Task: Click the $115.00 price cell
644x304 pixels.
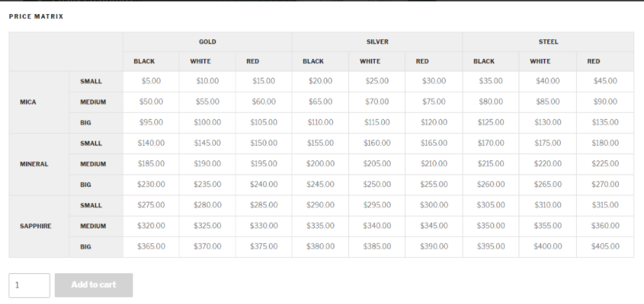Action: (x=377, y=123)
